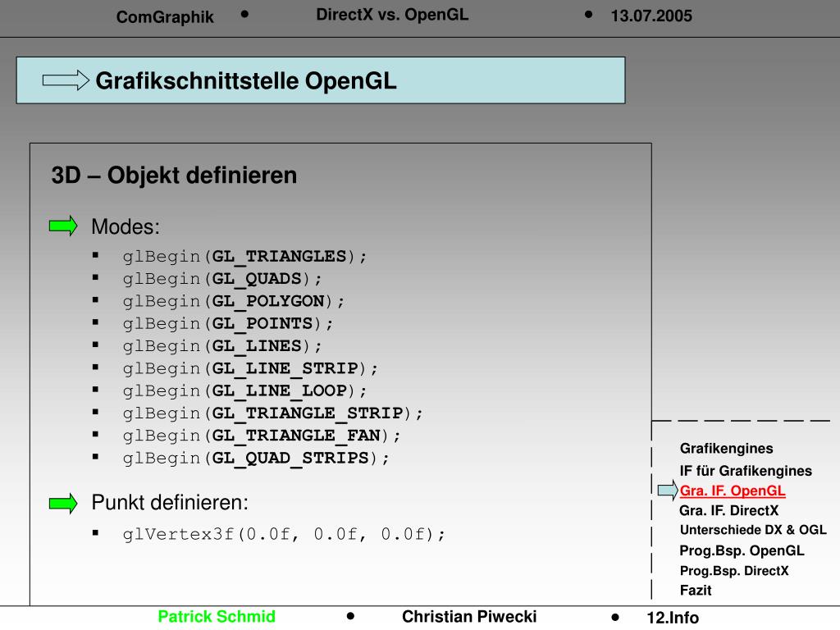840x630 pixels.
Task: Click the outlined arrow in the title banner
Action: coord(66,80)
